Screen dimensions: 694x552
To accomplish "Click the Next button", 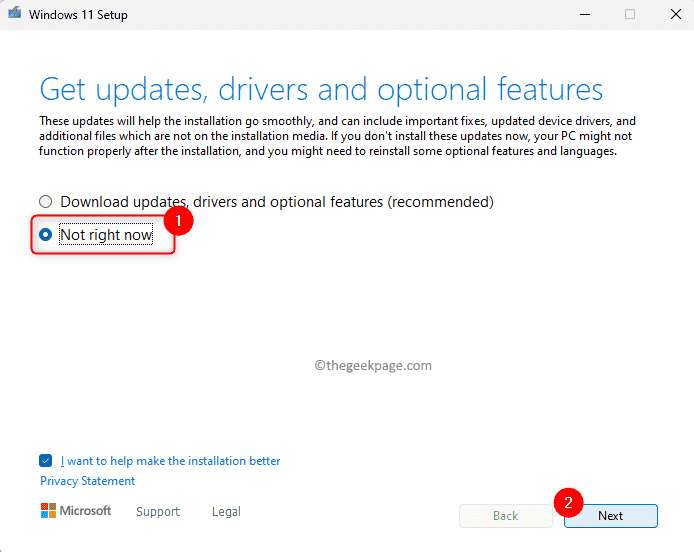I will [611, 516].
